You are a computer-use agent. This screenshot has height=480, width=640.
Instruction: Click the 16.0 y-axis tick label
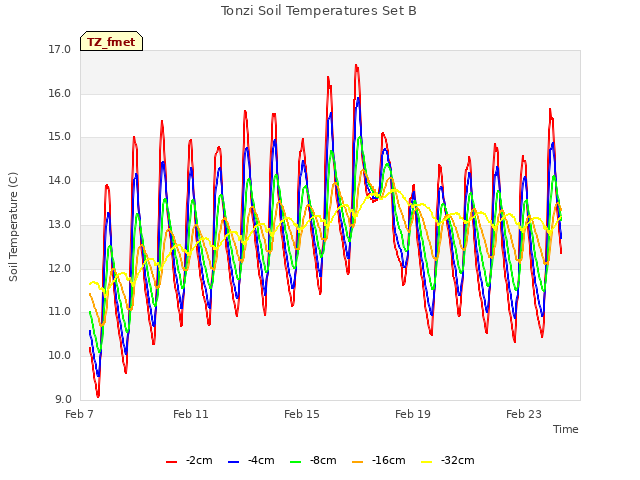tap(60, 93)
